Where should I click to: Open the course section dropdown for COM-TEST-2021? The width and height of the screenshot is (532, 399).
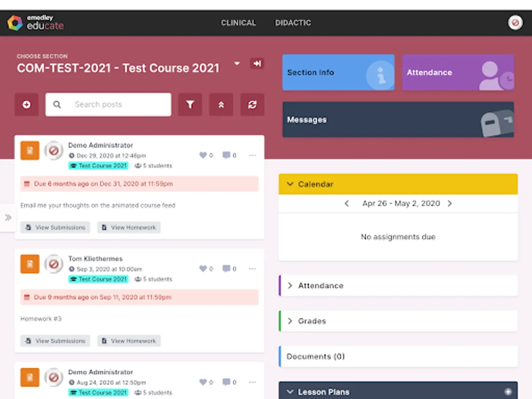pos(237,63)
